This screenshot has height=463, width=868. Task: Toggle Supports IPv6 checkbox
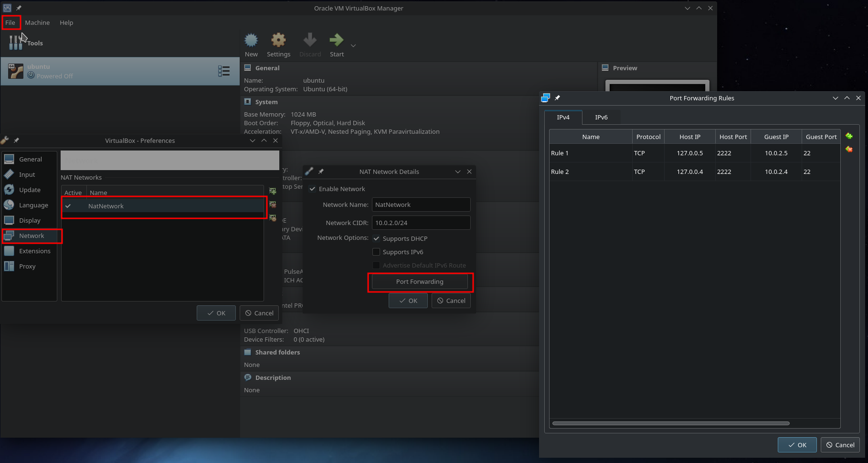pyautogui.click(x=376, y=252)
